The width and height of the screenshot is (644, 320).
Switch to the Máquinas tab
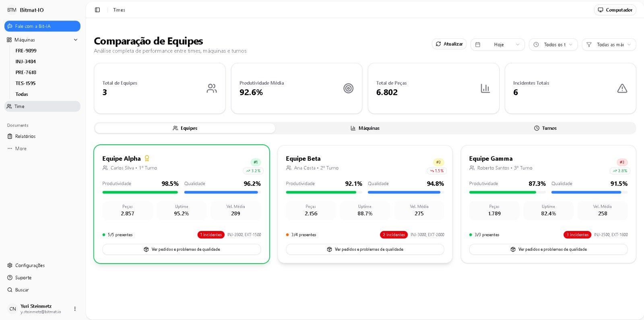(x=365, y=128)
